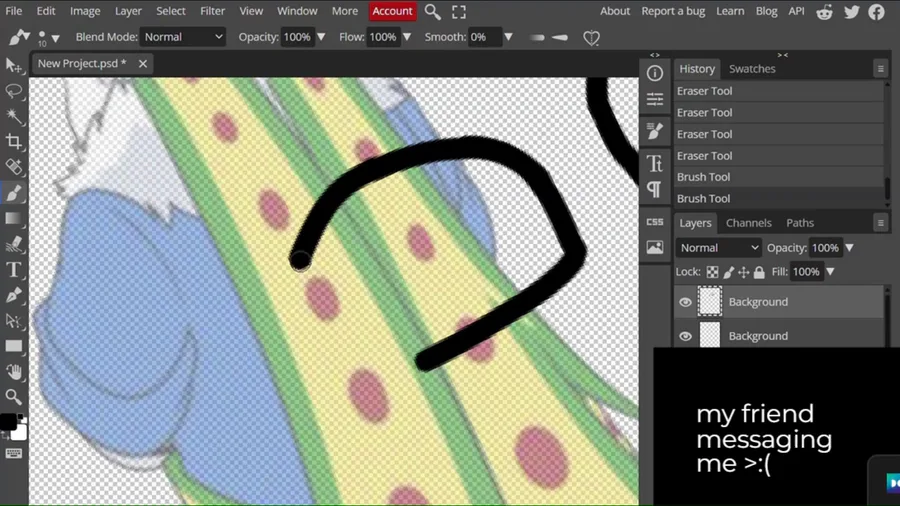This screenshot has width=900, height=506.
Task: Open the Layers panel options menu
Action: [x=880, y=223]
